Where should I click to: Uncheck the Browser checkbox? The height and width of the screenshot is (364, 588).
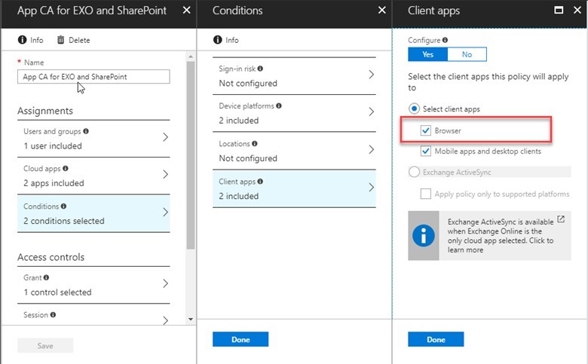coord(427,131)
